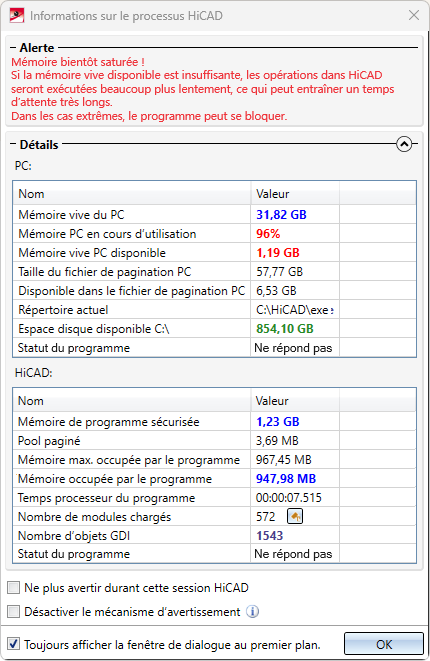The height and width of the screenshot is (661, 430).
Task: Click the '1543' GDI objects value
Action: [269, 535]
